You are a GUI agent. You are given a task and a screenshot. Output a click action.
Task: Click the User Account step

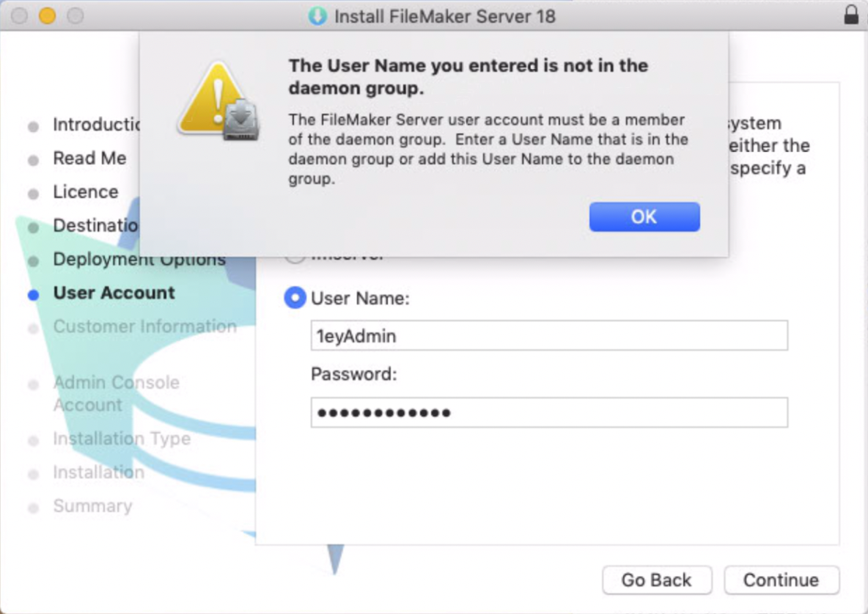[114, 293]
